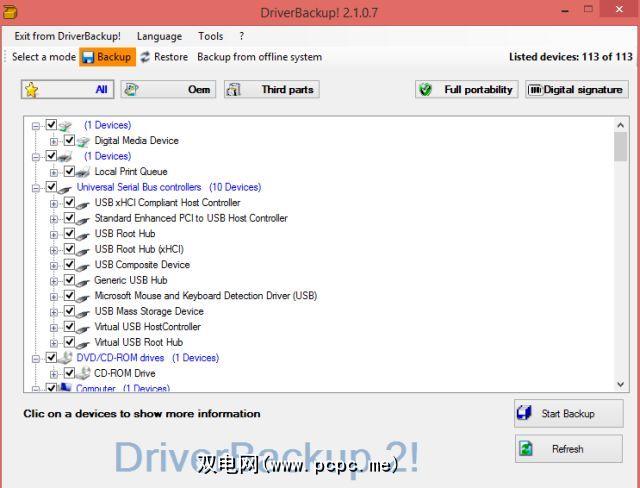Click the Digital signature barcode icon
Screen dimensions: 640x488
click(535, 89)
